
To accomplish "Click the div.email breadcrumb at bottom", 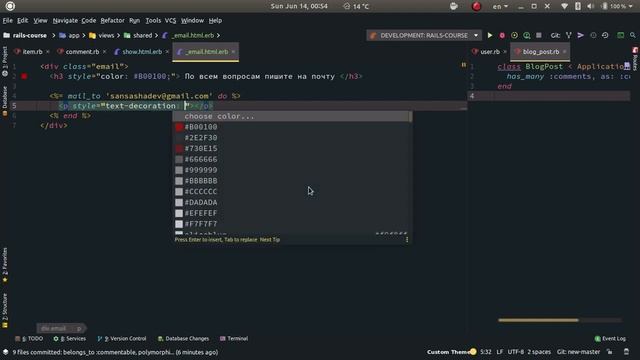I will click(x=53, y=329).
